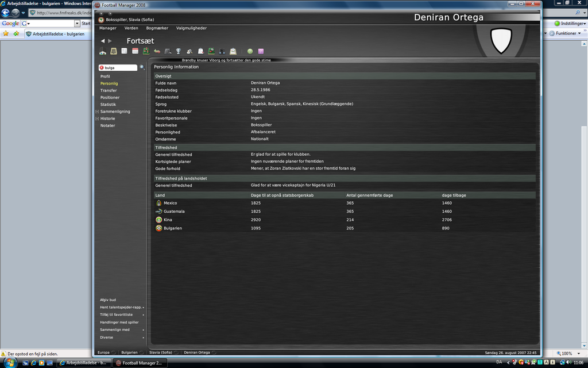Click the Windows Start orb
The width and height of the screenshot is (588, 368).
click(x=10, y=363)
